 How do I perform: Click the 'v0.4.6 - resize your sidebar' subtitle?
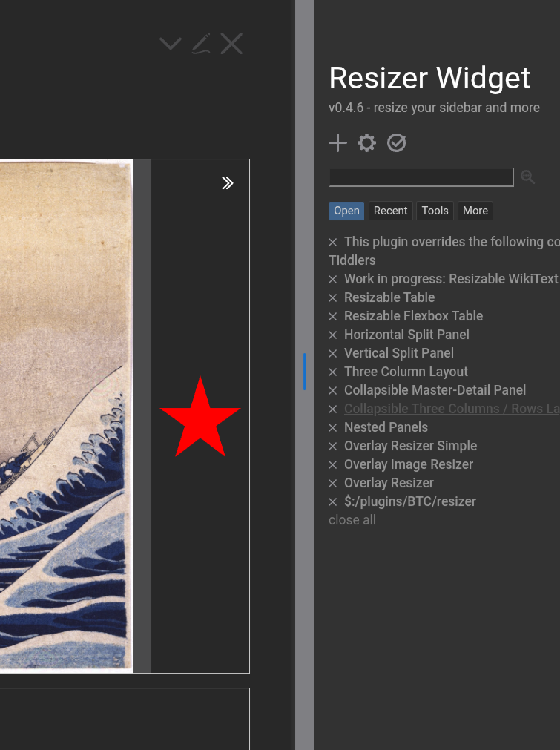(434, 108)
